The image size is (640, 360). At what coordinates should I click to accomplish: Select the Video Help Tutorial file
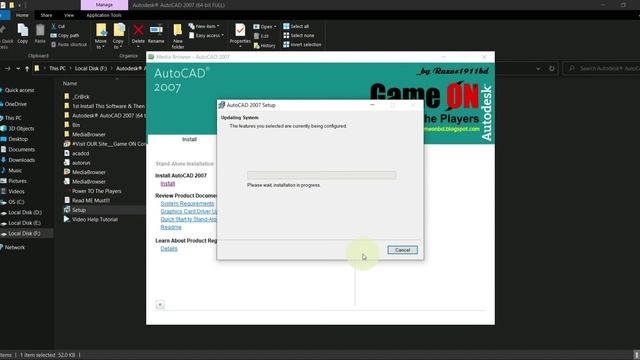(95, 220)
